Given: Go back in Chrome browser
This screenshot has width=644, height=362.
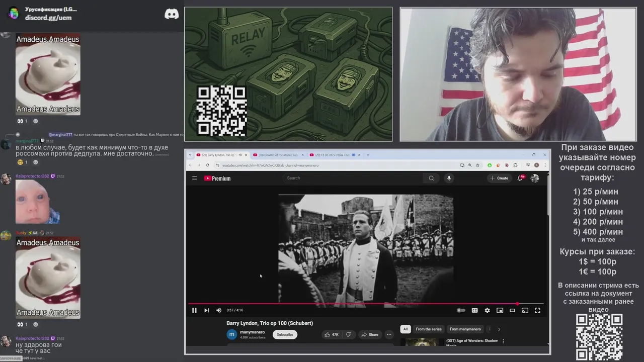Looking at the screenshot, I should coord(190,165).
